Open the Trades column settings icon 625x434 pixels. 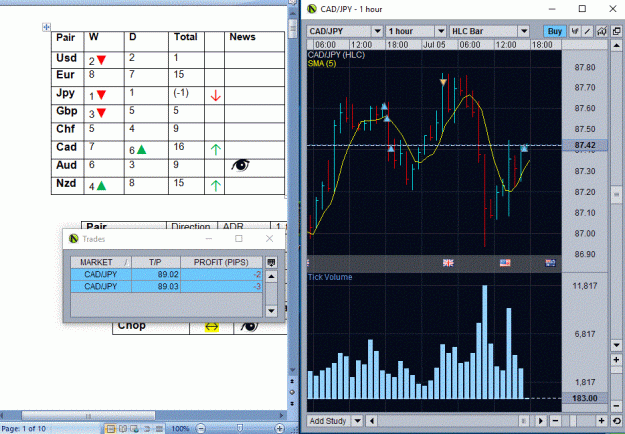271,263
